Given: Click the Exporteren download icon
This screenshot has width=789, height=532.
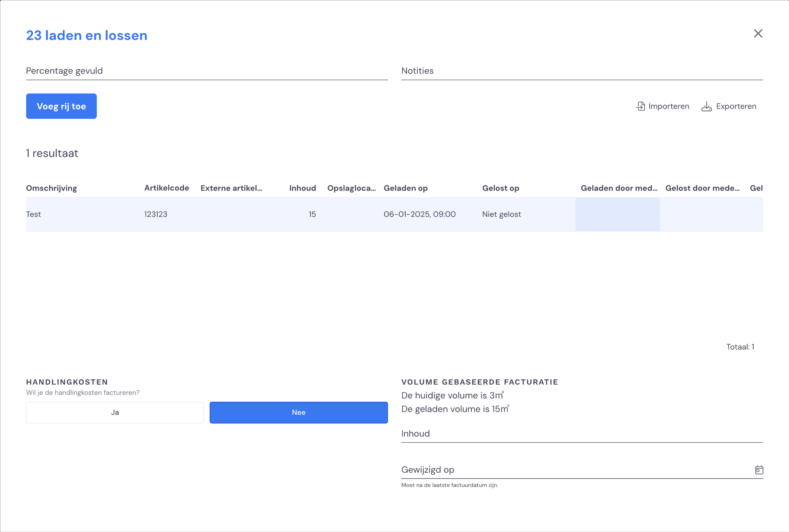Looking at the screenshot, I should click(x=707, y=106).
